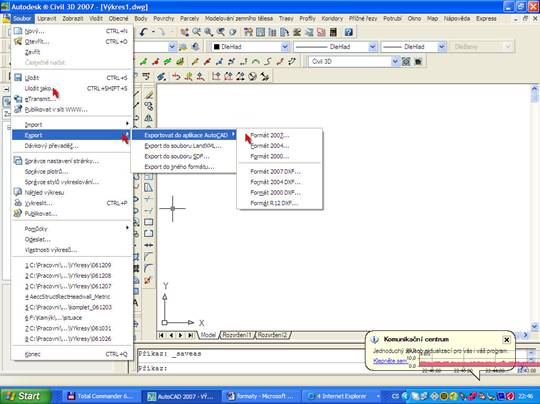Launch the QuickCalc calculator icon
Image resolution: width=540 pixels, height=404 pixels.
pos(333,32)
